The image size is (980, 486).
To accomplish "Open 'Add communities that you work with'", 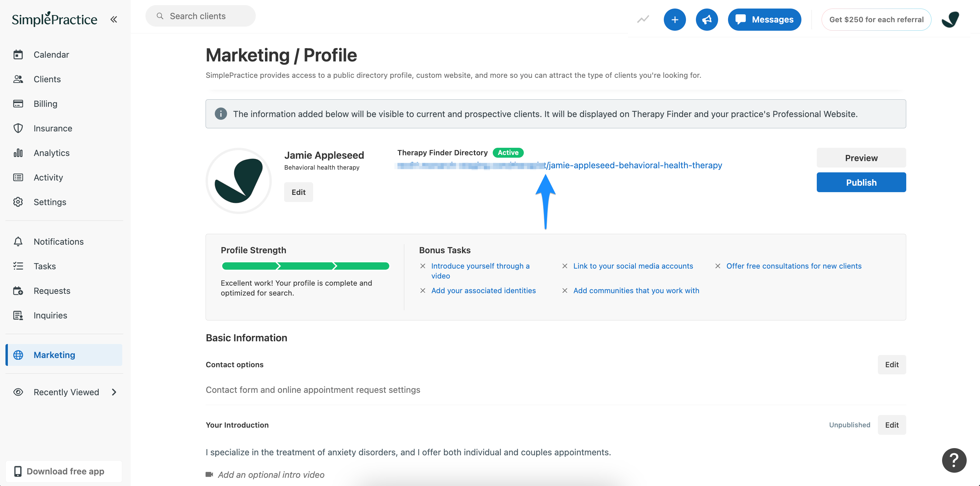I will coord(636,290).
